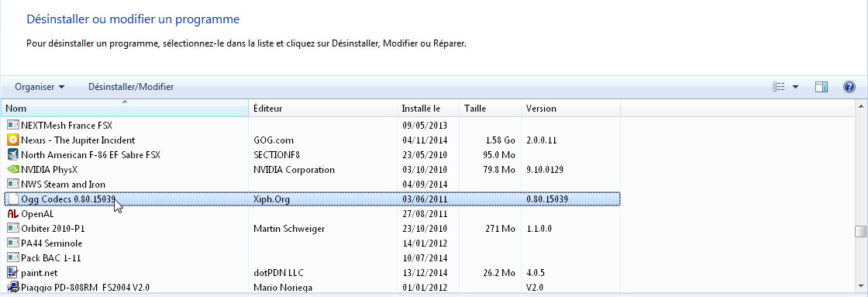Click the 2.0.0.11 version value
The height and width of the screenshot is (297, 868).
[542, 140]
